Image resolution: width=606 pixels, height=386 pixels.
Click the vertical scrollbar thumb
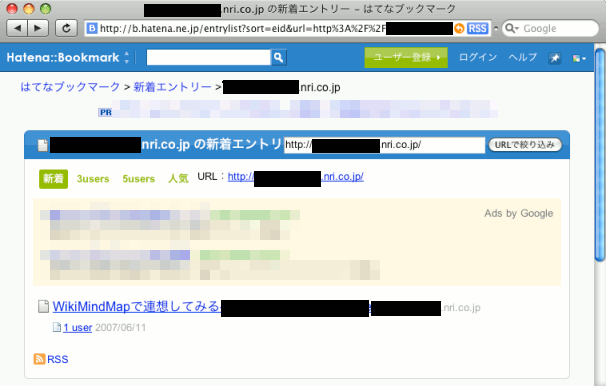pyautogui.click(x=600, y=155)
